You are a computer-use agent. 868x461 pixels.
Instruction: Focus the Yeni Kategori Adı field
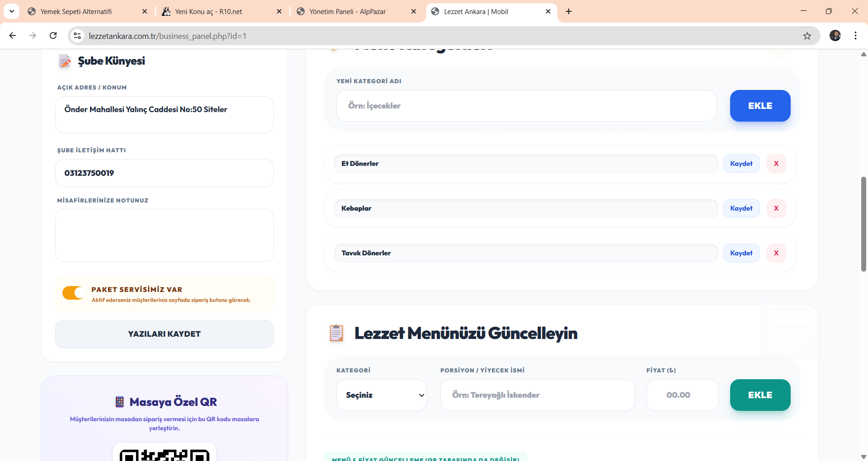(x=526, y=106)
